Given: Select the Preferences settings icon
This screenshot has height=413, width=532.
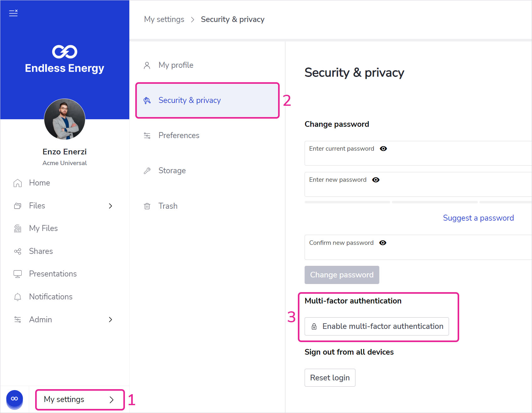Looking at the screenshot, I should tap(147, 135).
